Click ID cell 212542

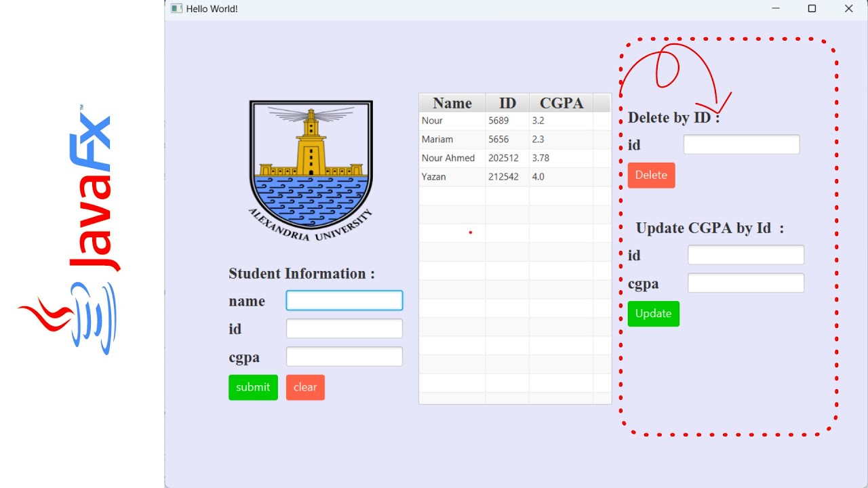507,177
